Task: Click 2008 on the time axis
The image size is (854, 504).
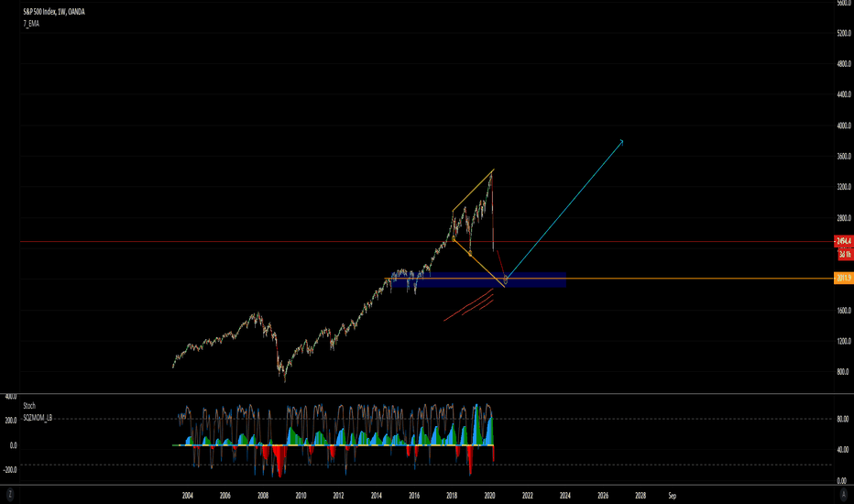Action: (x=262, y=495)
